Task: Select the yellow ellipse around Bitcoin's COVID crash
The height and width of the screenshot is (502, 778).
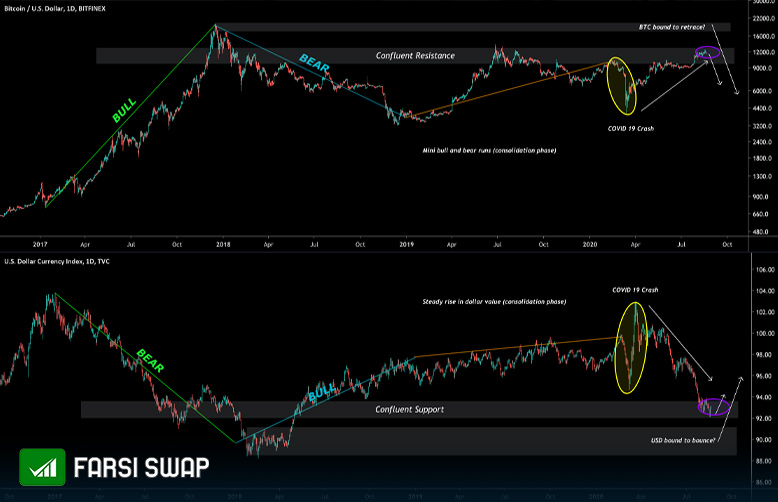Action: pos(621,86)
